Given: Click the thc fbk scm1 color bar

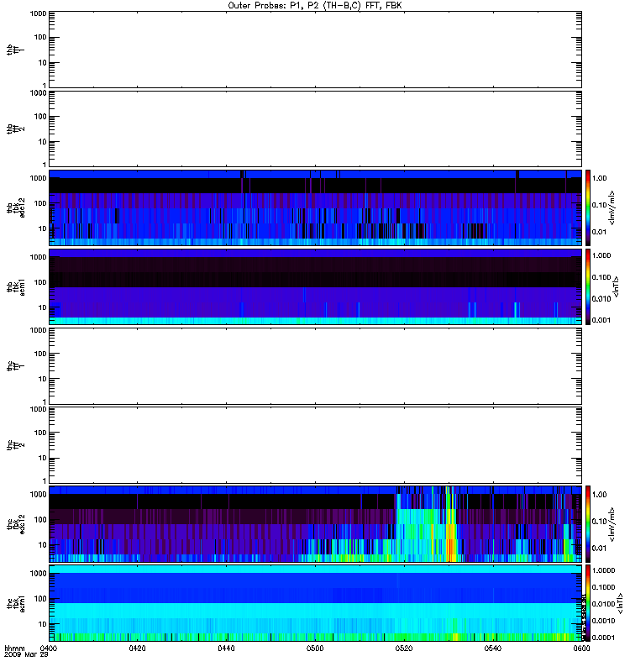Looking at the screenshot, I should tap(588, 603).
